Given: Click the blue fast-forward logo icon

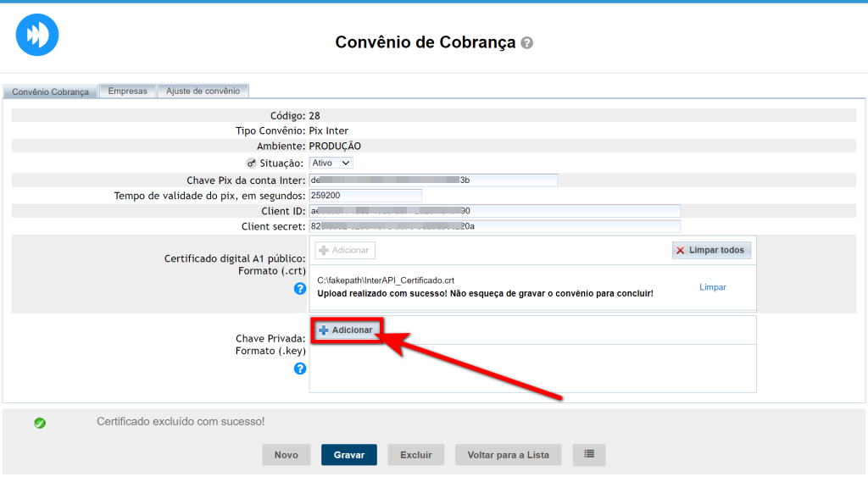Looking at the screenshot, I should [37, 35].
